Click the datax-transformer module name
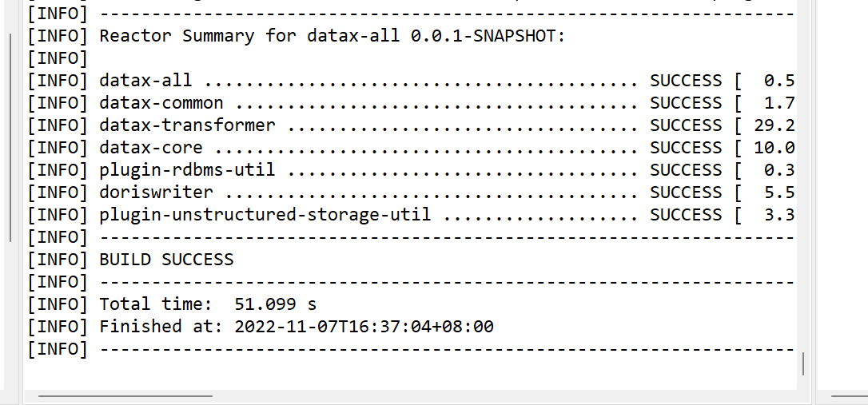 coord(187,125)
